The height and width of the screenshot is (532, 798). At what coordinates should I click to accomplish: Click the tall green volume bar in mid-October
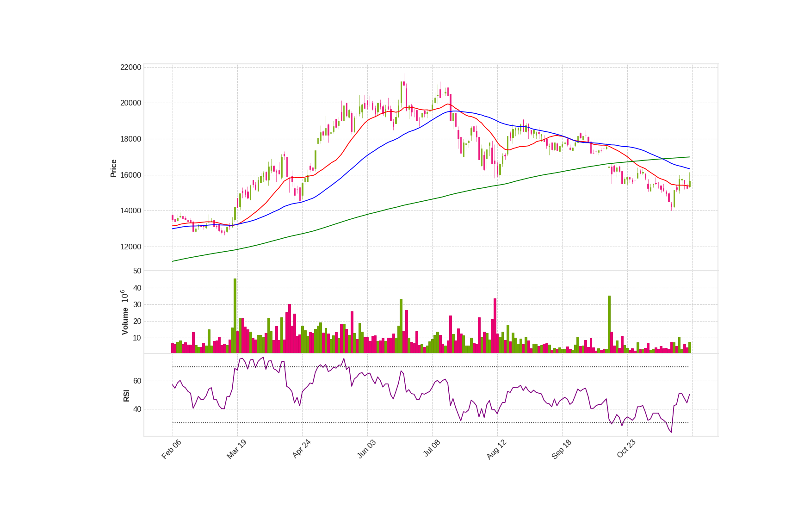tap(609, 324)
